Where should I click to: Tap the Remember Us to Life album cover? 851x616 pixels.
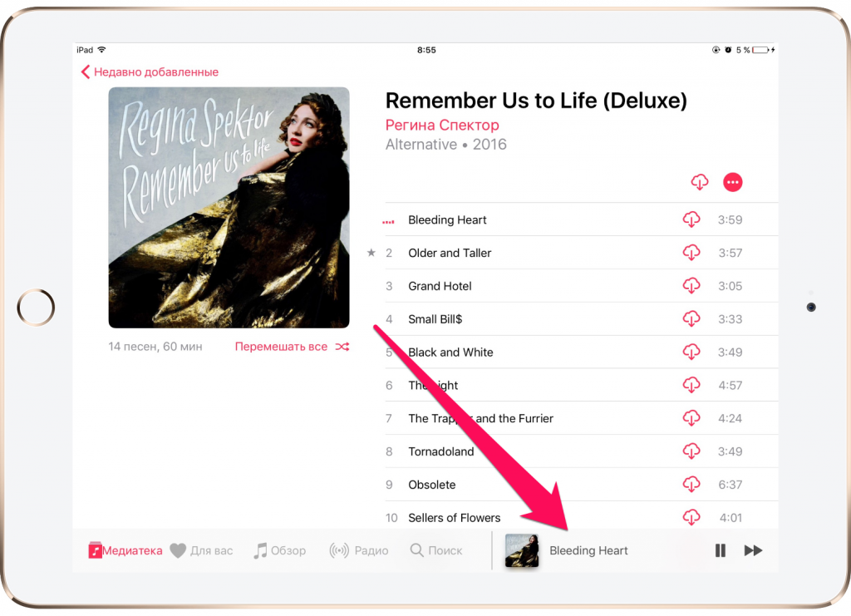point(229,207)
